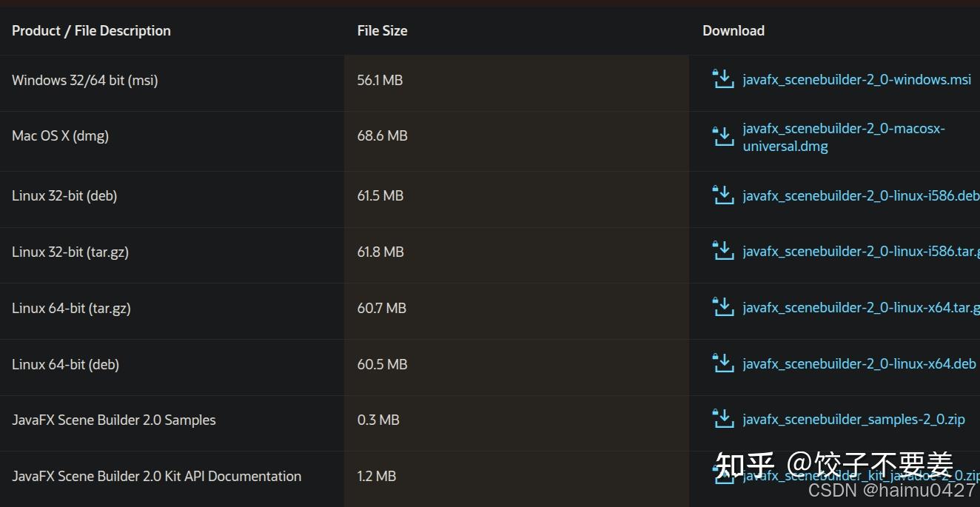Click download icon for Linux 32-bit tar.gz
The image size is (980, 507).
[x=722, y=251]
